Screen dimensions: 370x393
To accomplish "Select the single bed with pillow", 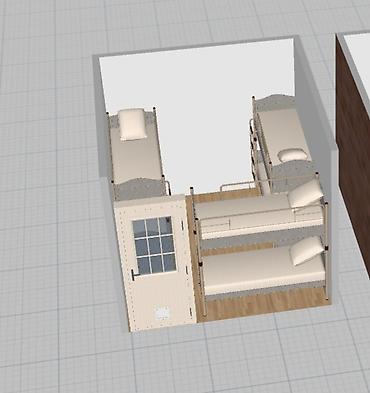I will pyautogui.click(x=138, y=153).
